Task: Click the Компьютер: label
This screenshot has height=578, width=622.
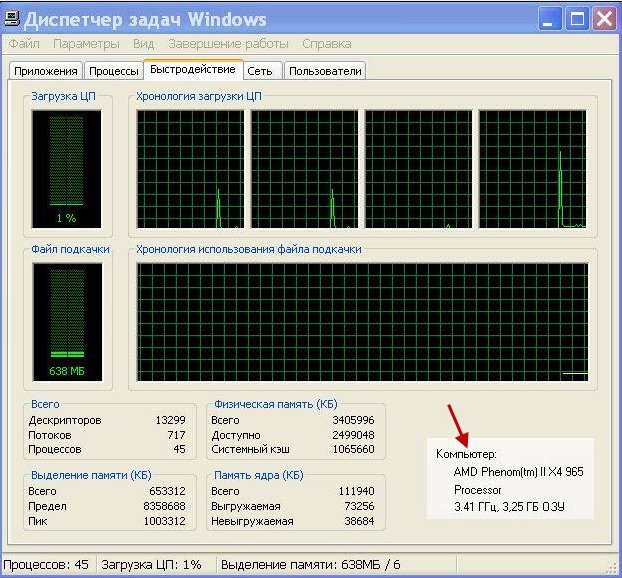Action: (x=466, y=454)
